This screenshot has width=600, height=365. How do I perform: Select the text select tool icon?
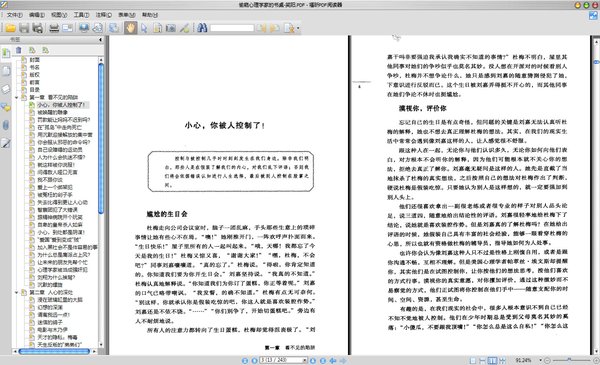[157, 28]
